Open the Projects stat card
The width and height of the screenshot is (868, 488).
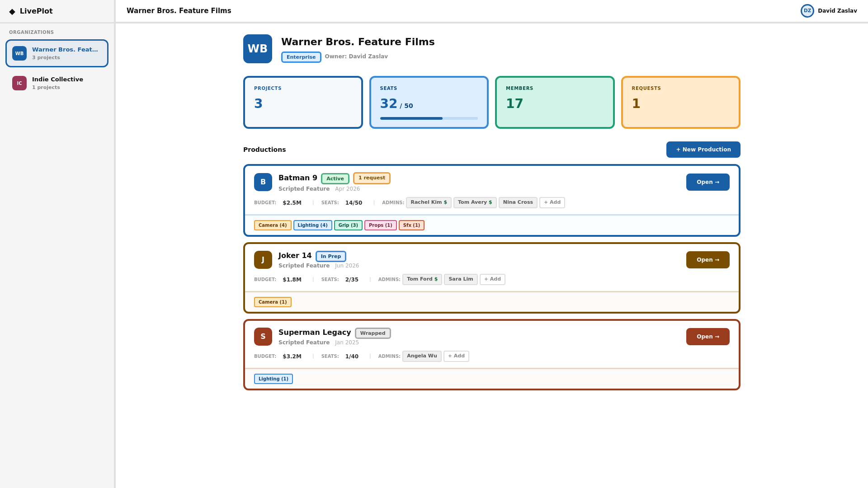303,102
